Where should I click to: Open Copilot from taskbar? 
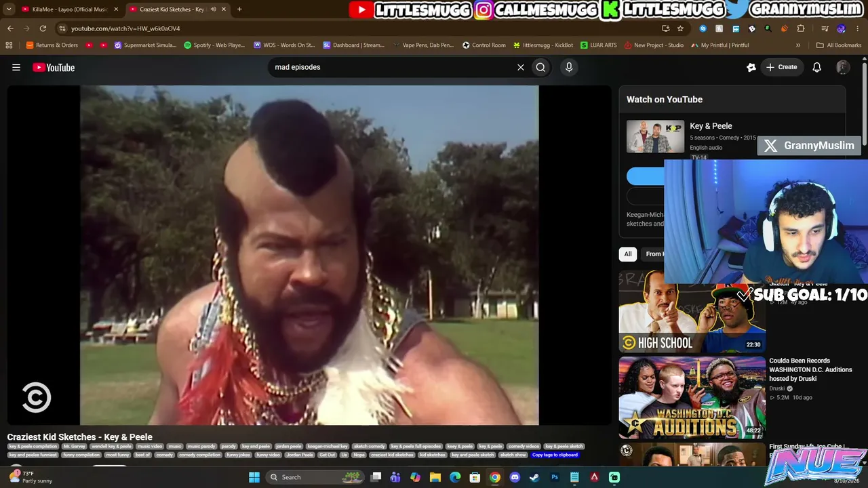[x=415, y=477]
